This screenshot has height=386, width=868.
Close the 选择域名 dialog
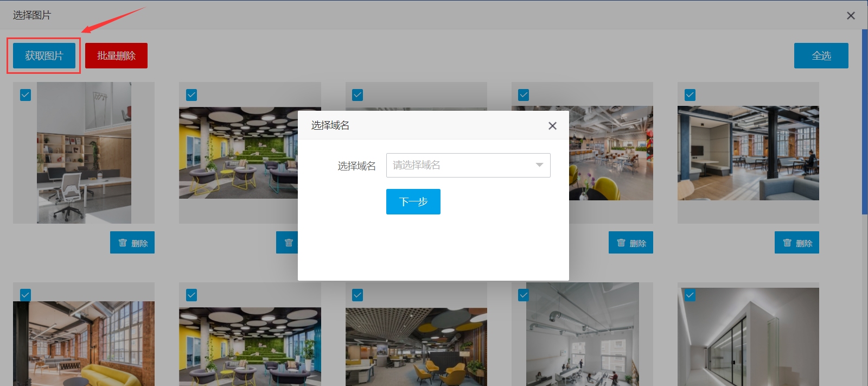point(552,125)
